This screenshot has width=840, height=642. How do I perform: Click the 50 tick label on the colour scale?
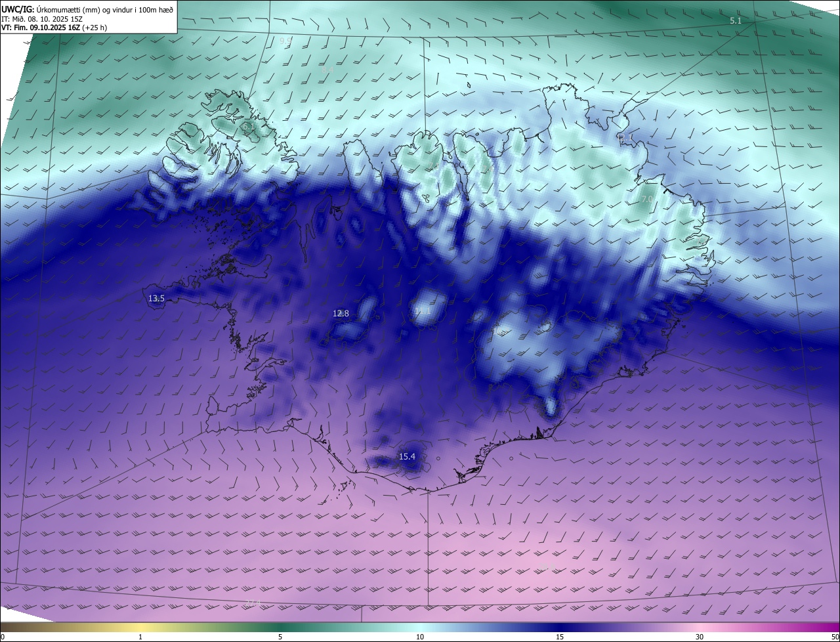click(835, 637)
